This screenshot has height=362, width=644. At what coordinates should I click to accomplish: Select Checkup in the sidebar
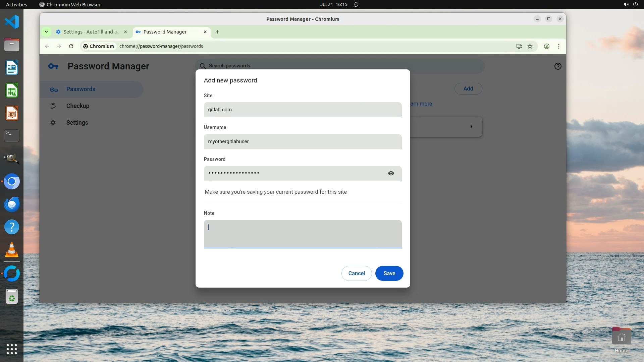point(77,106)
